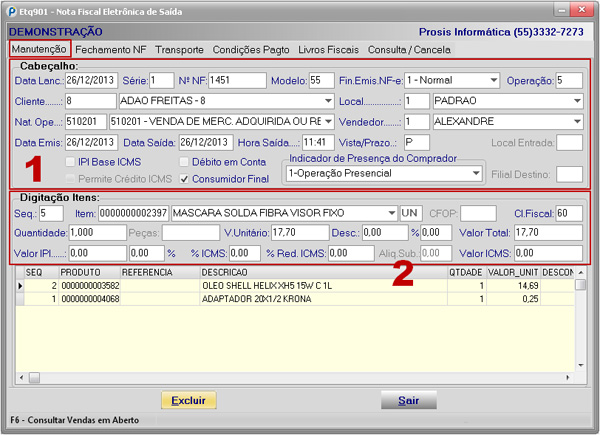Expand the Local PADRAO dropdown
The image size is (600, 435).
point(577,101)
